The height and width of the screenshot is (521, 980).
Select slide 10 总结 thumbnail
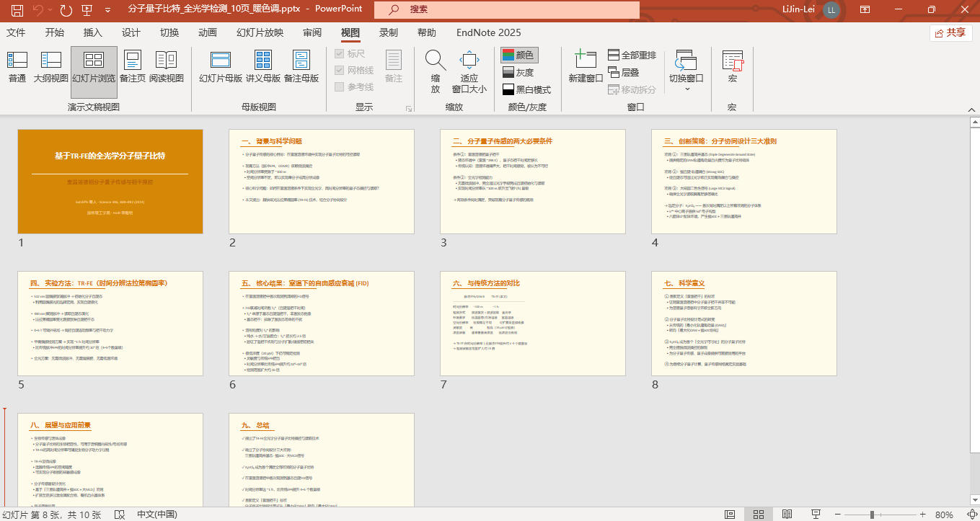point(322,461)
